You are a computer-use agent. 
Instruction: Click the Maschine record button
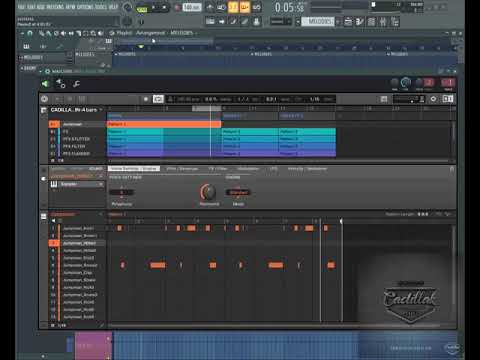[x=146, y=99]
